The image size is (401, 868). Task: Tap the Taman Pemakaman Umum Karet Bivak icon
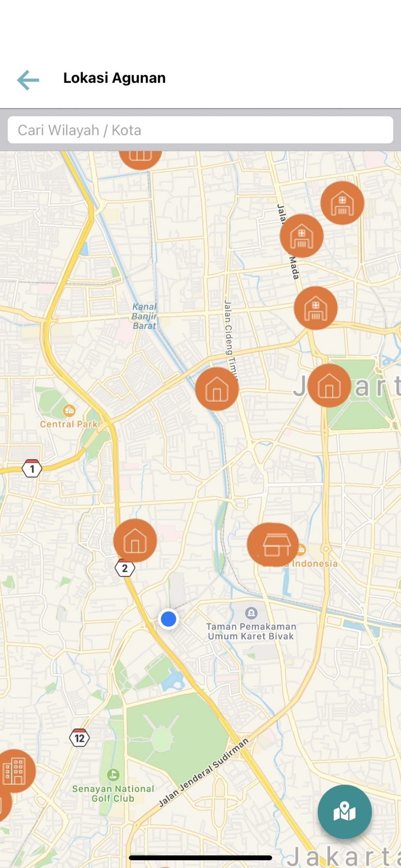point(252,613)
